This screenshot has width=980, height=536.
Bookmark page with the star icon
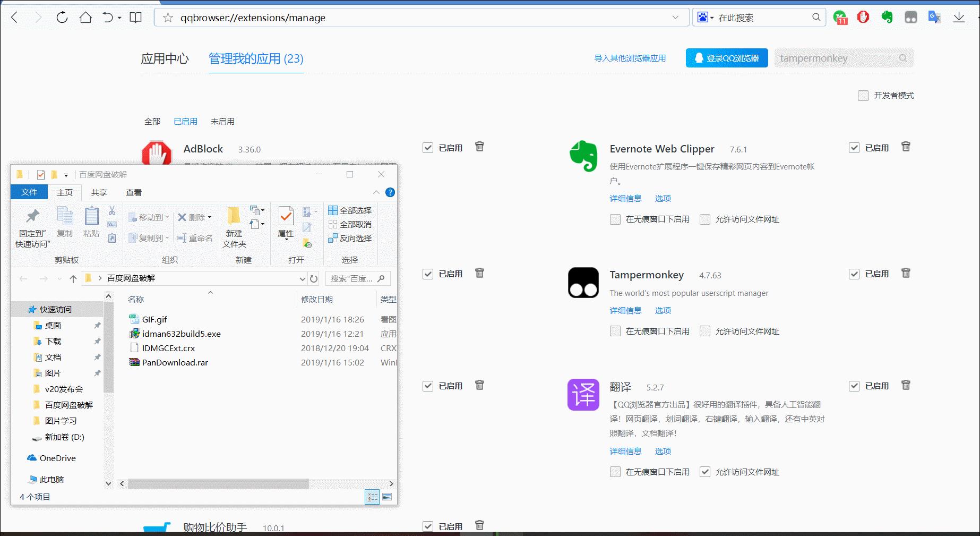pos(168,18)
